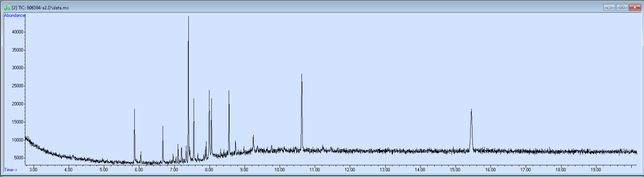The width and height of the screenshot is (644, 177).
Task: Click the 19.00 time axis label
Action: [596, 170]
